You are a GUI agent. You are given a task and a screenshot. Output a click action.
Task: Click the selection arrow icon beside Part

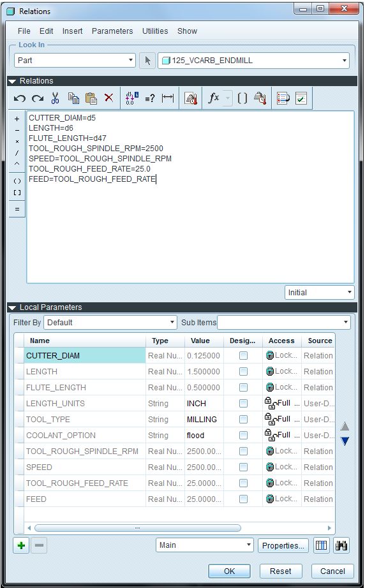tap(147, 61)
